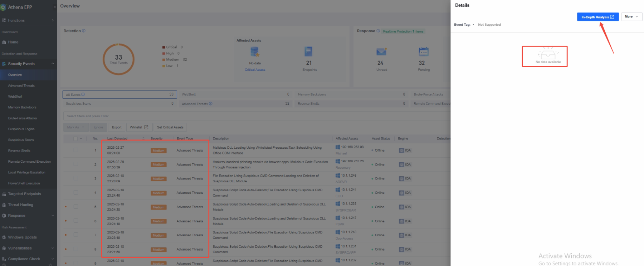Click the Home icon in sidebar
Image resolution: width=644 pixels, height=266 pixels.
point(4,42)
